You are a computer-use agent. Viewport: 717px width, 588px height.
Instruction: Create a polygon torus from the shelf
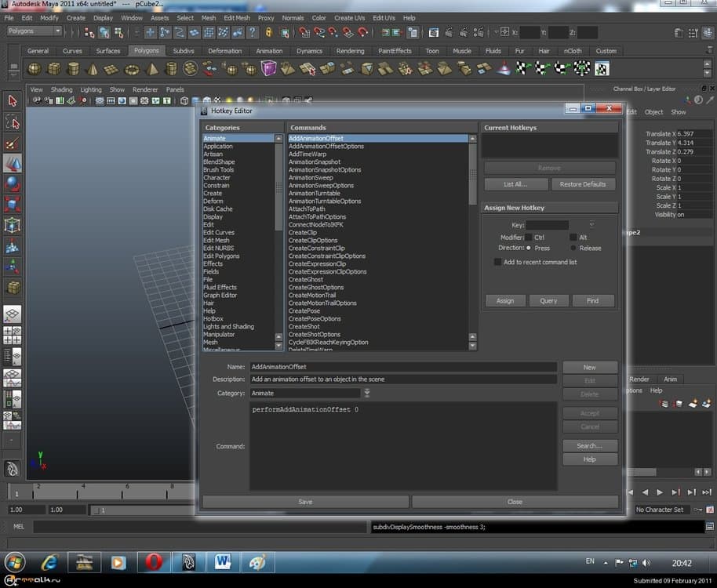(x=132, y=69)
